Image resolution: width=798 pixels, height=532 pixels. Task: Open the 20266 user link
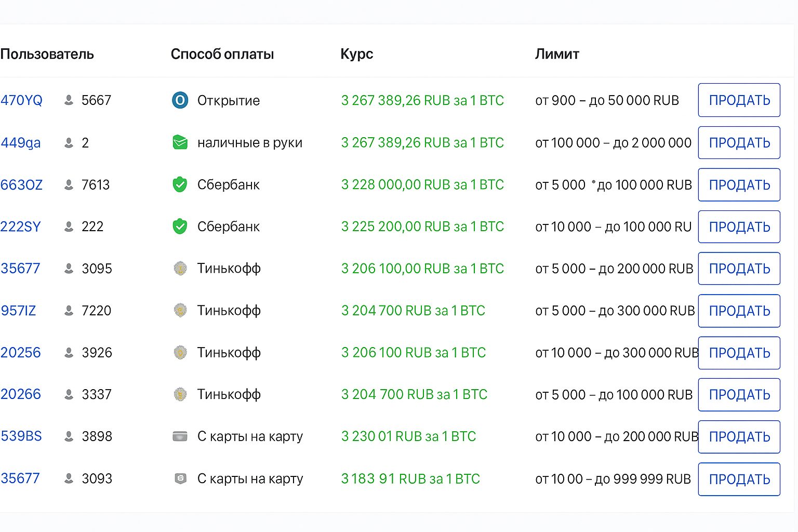pos(20,394)
